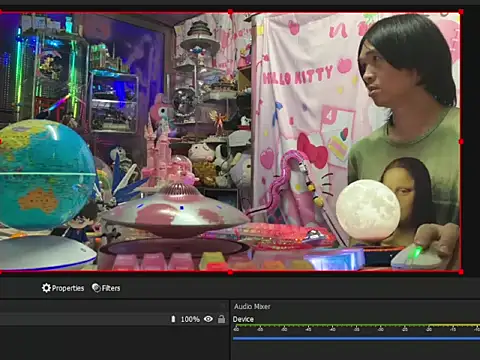Click the bottom-center red edge handle
This screenshot has width=480, height=360.
coord(230,272)
